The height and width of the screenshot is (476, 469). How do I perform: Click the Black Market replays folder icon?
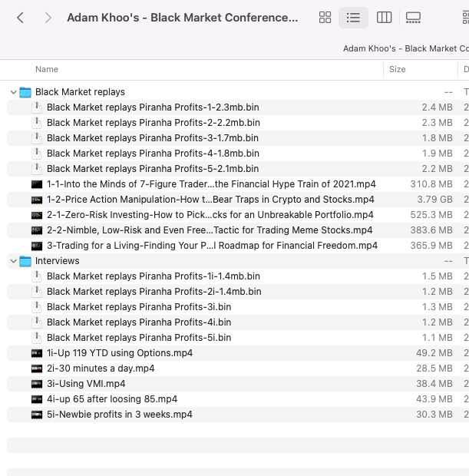(x=25, y=92)
